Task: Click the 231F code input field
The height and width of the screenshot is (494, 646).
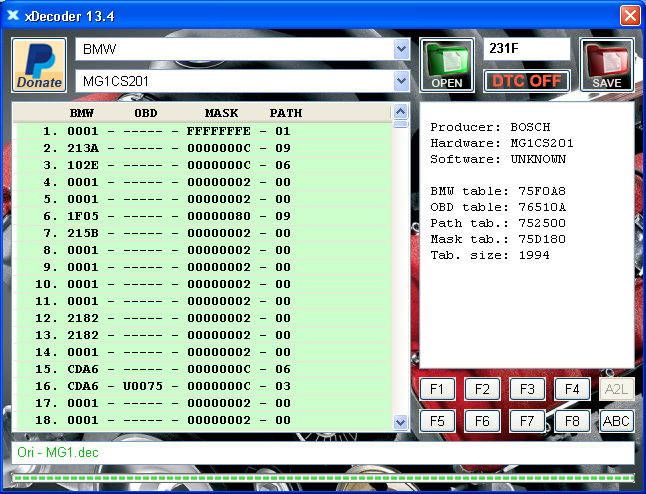Action: click(x=527, y=49)
